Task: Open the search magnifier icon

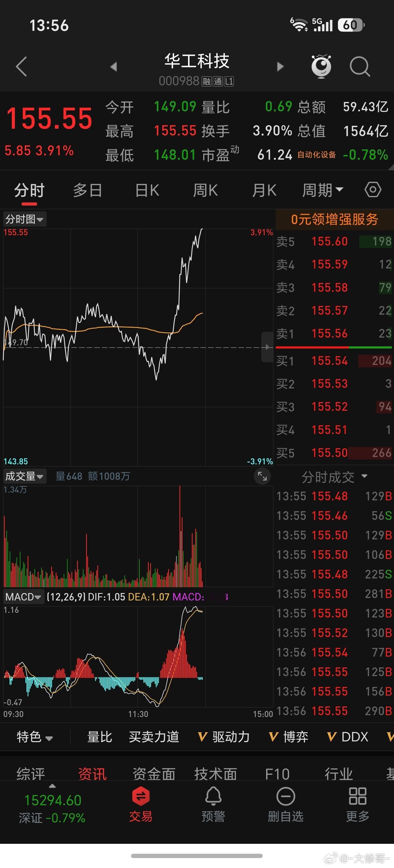Action: click(x=360, y=66)
